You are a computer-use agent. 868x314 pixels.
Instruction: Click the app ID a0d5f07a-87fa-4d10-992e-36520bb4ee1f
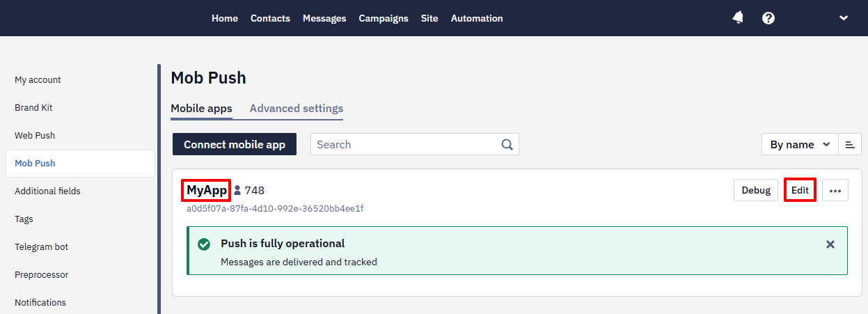[x=275, y=208]
